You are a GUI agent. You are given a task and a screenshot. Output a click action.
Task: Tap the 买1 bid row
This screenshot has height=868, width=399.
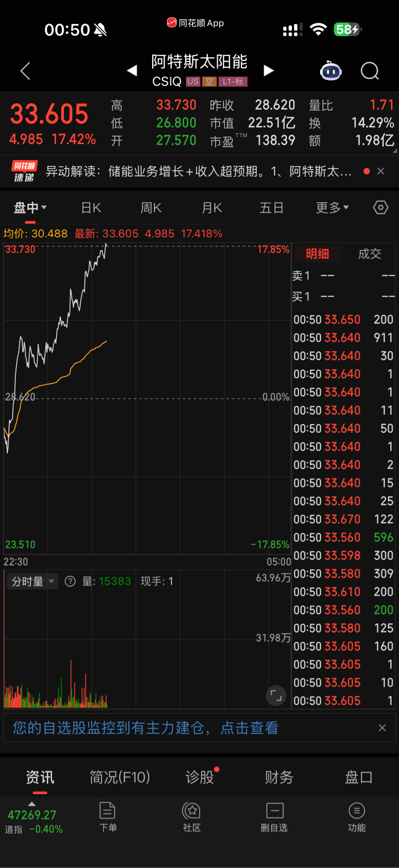point(343,296)
